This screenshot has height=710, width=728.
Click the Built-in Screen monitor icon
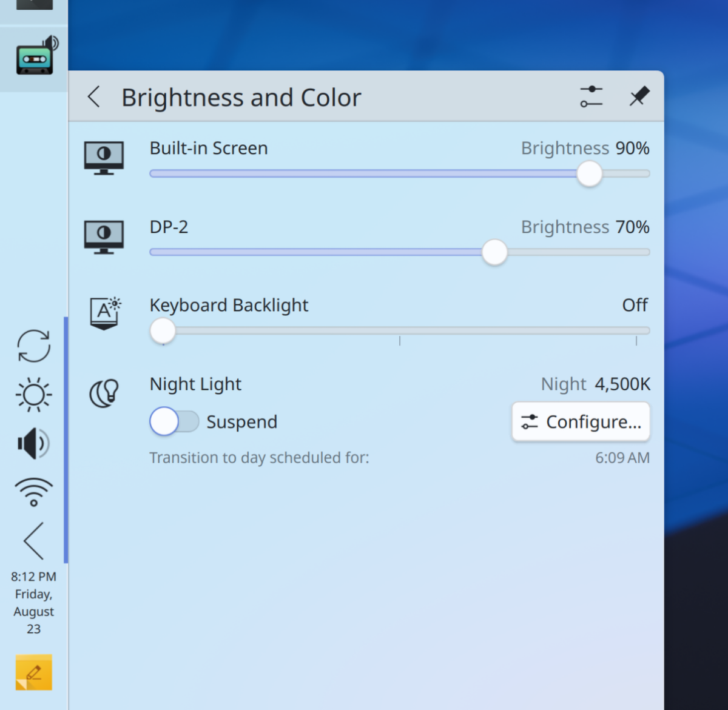pyautogui.click(x=104, y=158)
